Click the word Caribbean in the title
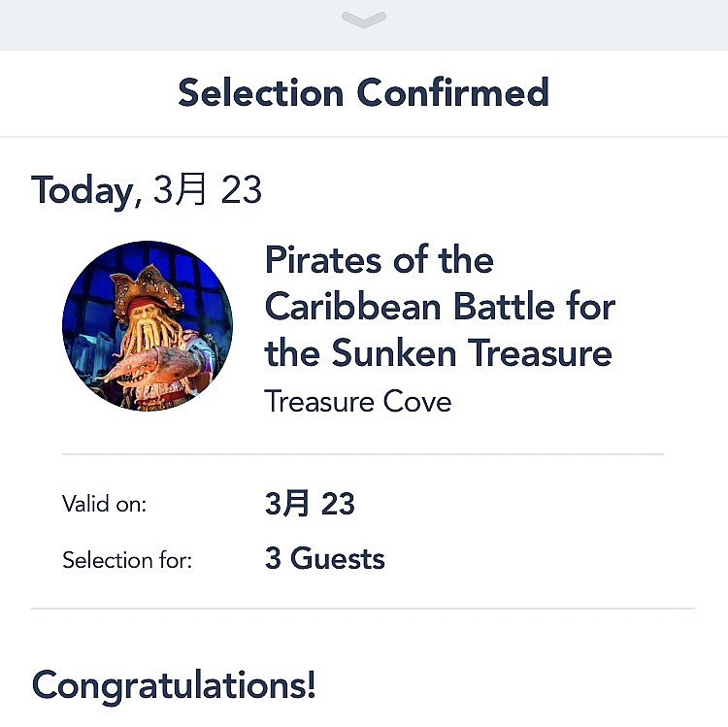Viewport: 728px width, 727px height. click(x=353, y=307)
